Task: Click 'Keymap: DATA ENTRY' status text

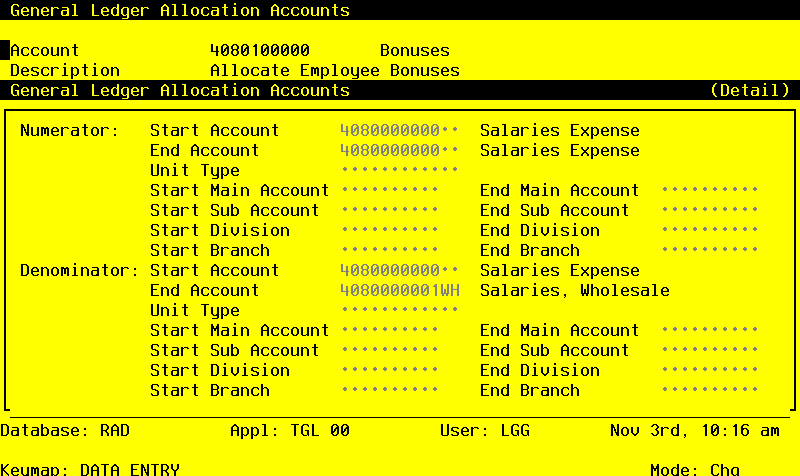Action: pyautogui.click(x=90, y=469)
